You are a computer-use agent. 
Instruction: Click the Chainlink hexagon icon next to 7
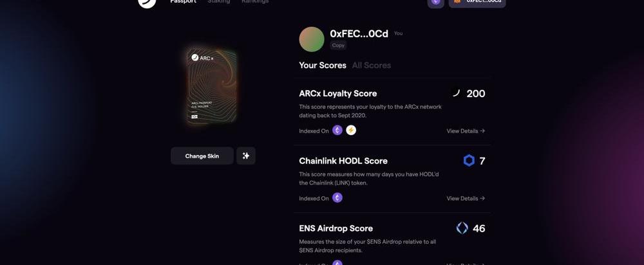[469, 161]
